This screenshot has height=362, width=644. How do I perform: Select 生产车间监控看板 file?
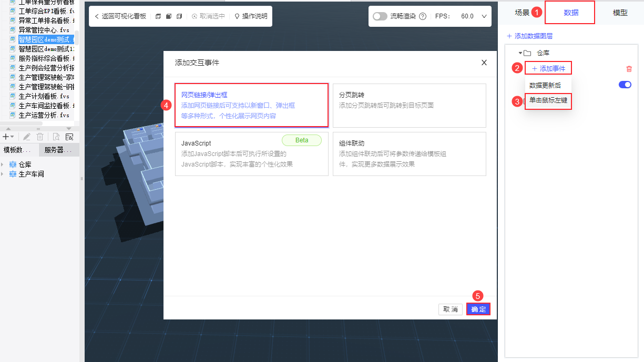pyautogui.click(x=47, y=106)
